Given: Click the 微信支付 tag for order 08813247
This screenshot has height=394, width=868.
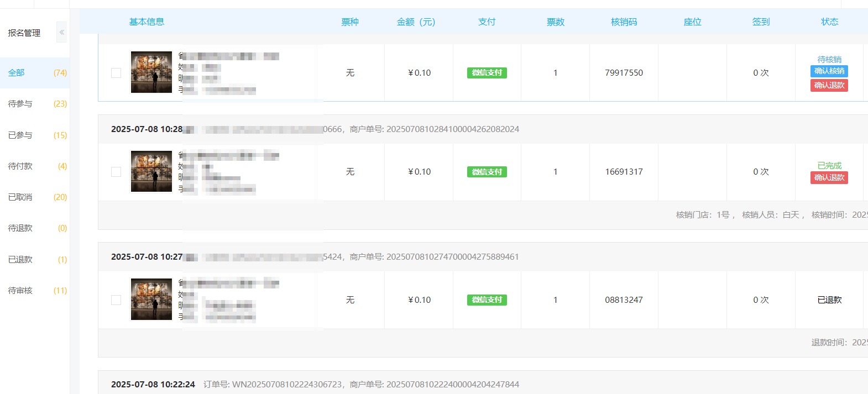Looking at the screenshot, I should pos(487,300).
